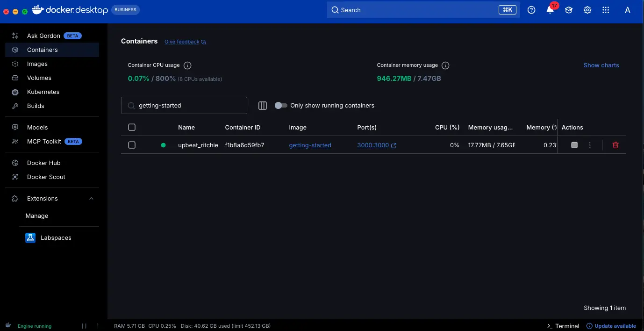Select Images in the sidebar
644x331 pixels.
[37, 64]
